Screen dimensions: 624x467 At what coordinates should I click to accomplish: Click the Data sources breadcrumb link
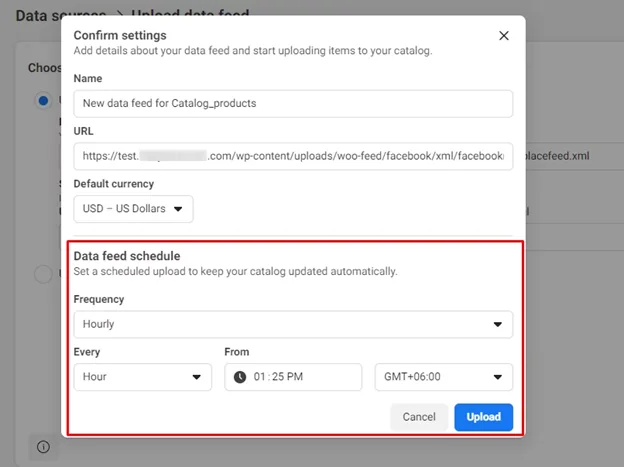(61, 16)
